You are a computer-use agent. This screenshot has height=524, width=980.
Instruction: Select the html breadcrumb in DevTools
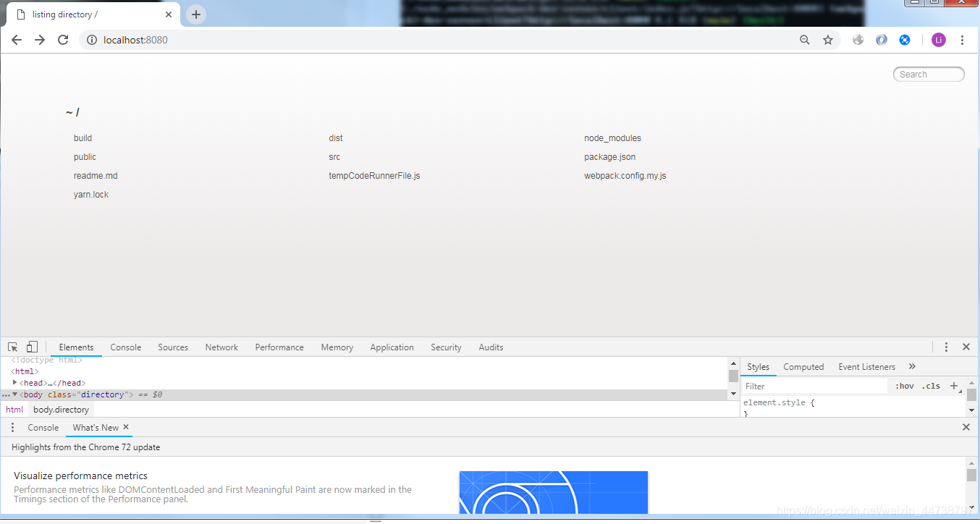pyautogui.click(x=14, y=410)
